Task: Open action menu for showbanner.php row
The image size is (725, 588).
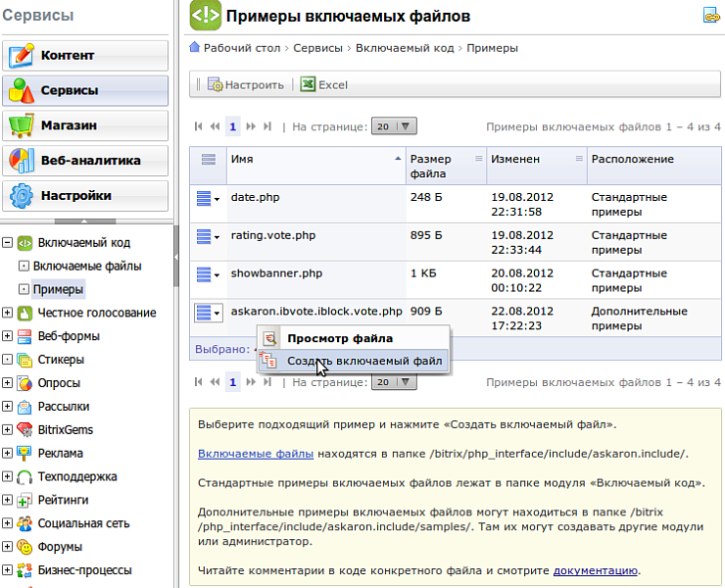Action: (x=208, y=274)
